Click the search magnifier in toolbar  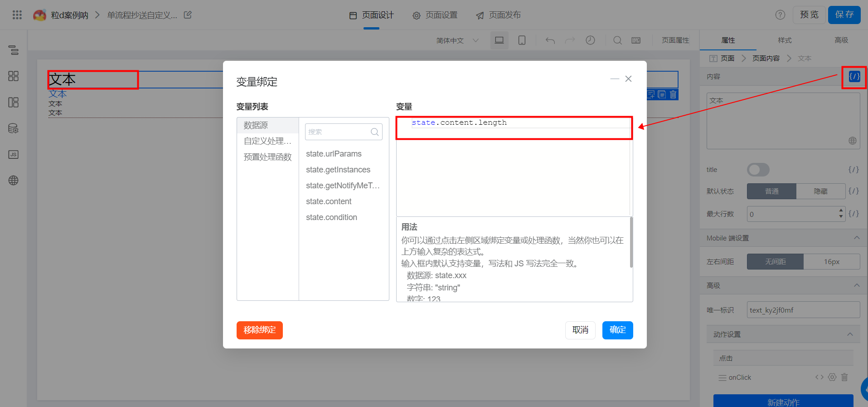(x=617, y=40)
